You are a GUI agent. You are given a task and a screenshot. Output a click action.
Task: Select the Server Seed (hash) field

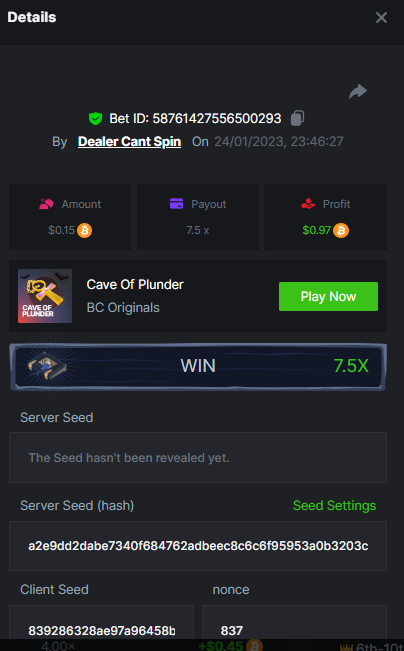tap(198, 546)
